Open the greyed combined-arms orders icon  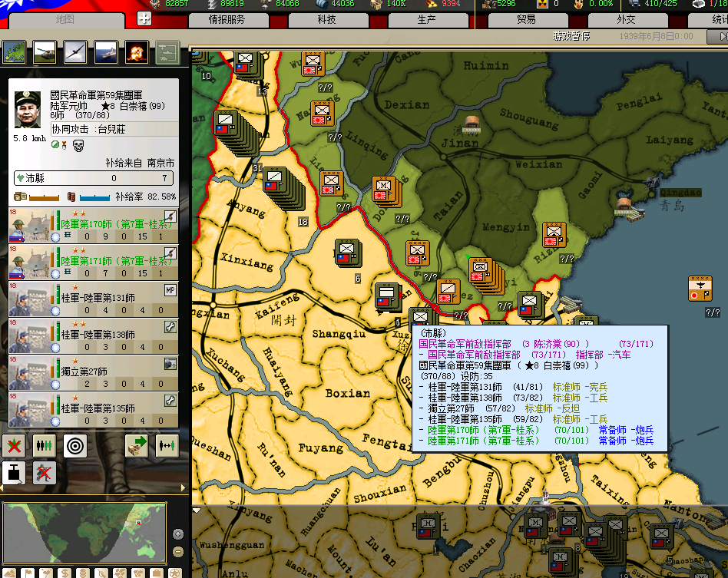point(167,52)
